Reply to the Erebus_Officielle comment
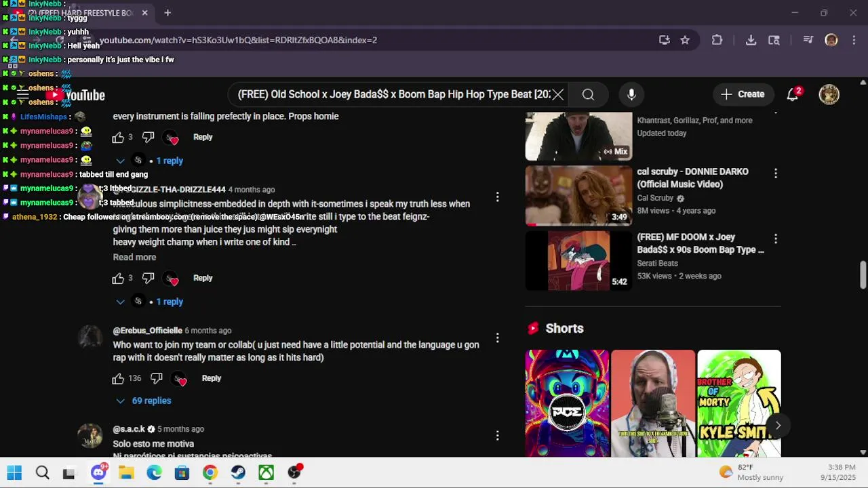 [x=212, y=378]
